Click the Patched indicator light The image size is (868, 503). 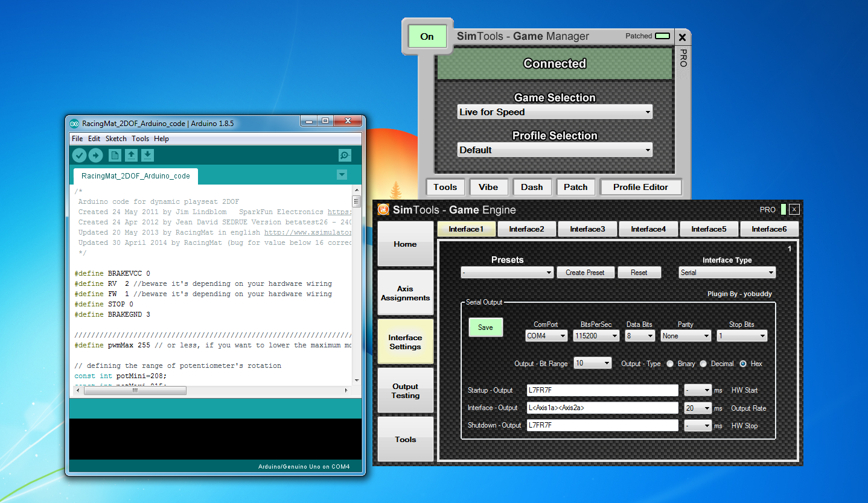coord(662,36)
